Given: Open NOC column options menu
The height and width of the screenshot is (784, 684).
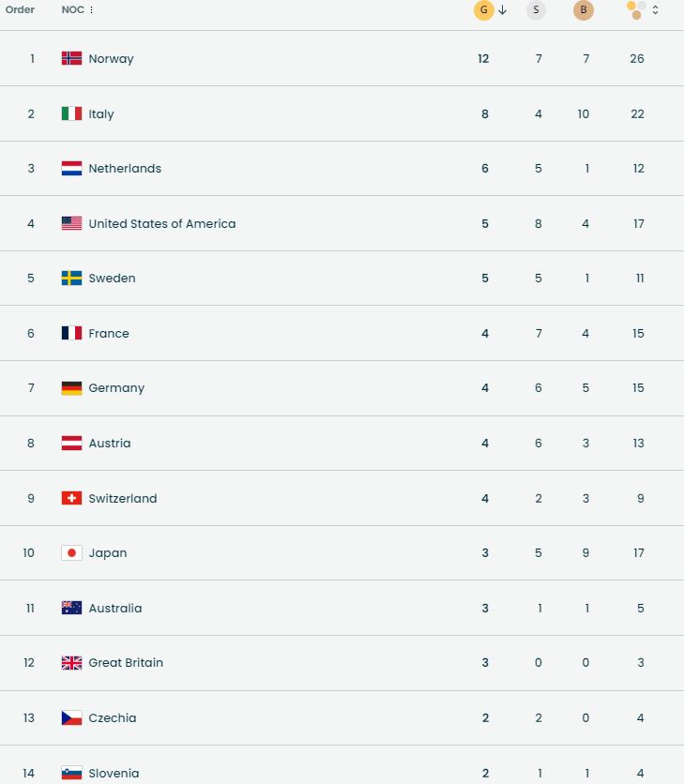Looking at the screenshot, I should (x=92, y=10).
